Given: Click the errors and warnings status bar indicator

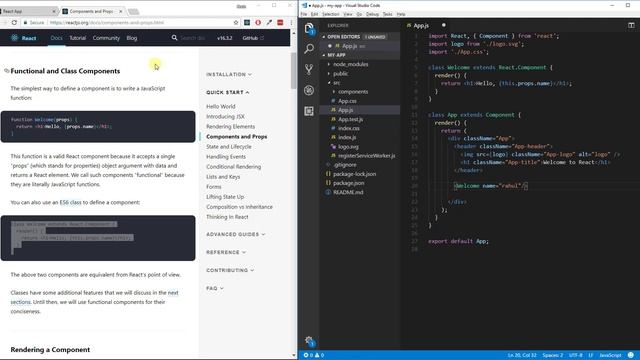Looking at the screenshot, I should [x=313, y=355].
